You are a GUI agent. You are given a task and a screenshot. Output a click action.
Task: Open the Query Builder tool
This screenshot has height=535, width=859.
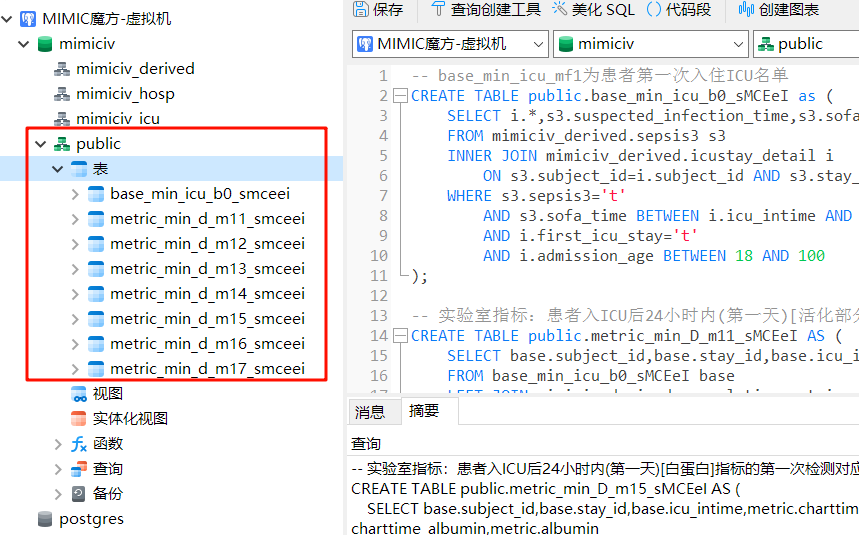tap(439, 9)
